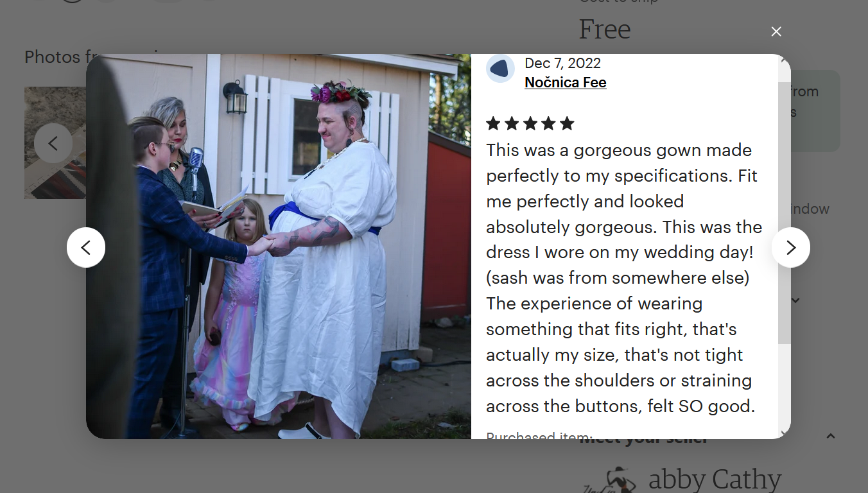Screen dimensions: 868x493
Task: Click the Dec 7, 2022 review date
Action: (562, 63)
